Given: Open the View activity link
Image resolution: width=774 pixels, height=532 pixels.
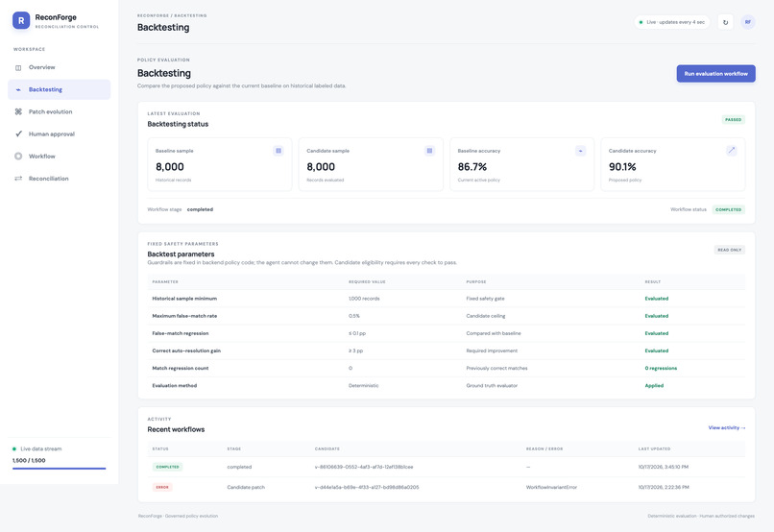Looking at the screenshot, I should point(727,428).
